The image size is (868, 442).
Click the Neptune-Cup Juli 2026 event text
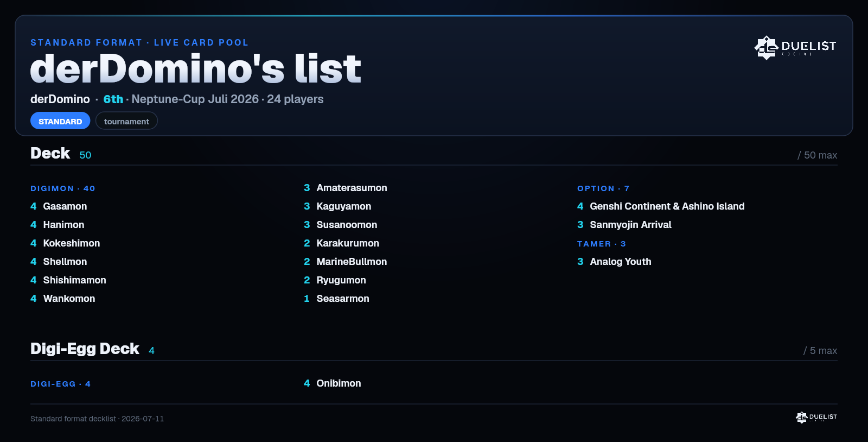pyautogui.click(x=195, y=99)
